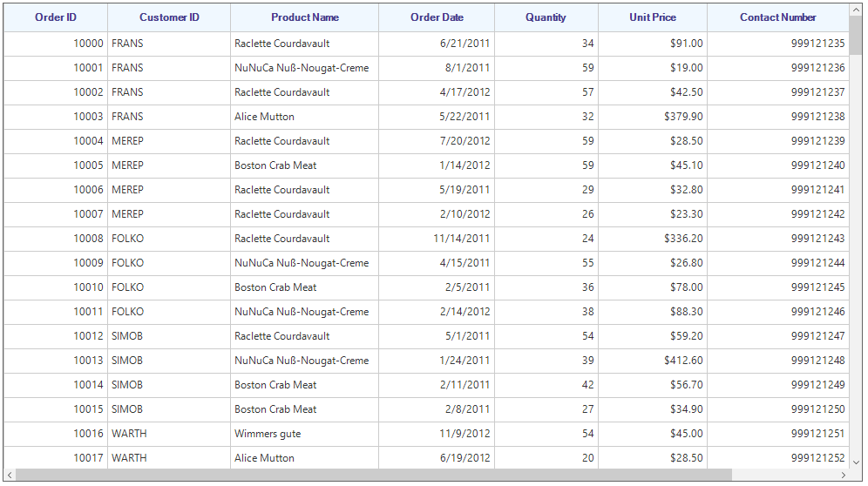868x486 pixels.
Task: Select Order ID cell 10012
Action: (56, 335)
